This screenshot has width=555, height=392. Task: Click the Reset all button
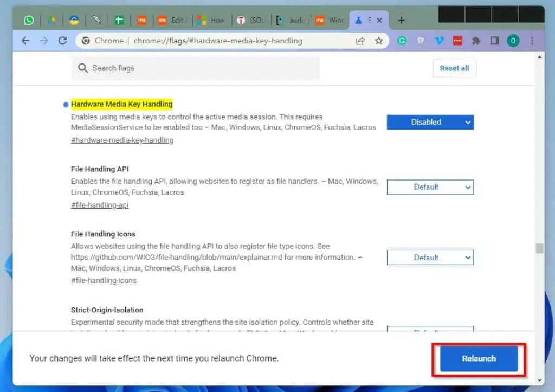[x=454, y=68]
